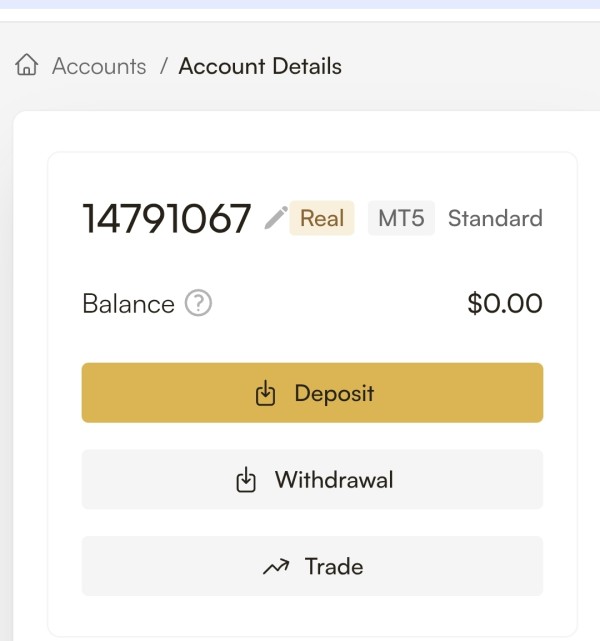Click the Withdrawal text label
Viewport: 600px width, 641px height.
click(334, 480)
